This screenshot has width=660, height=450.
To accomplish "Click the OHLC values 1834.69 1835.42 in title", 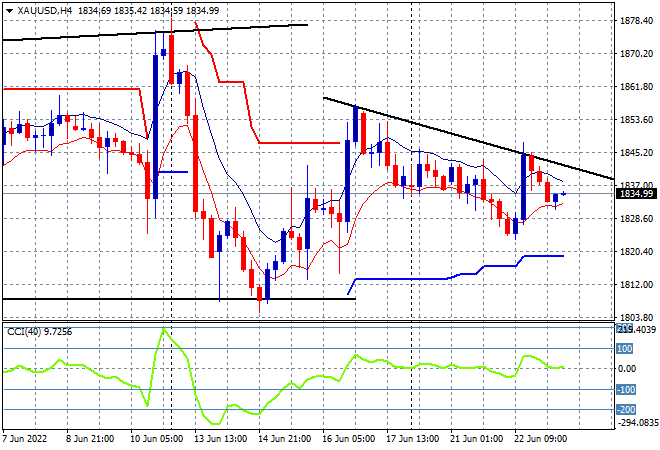I will pos(112,11).
